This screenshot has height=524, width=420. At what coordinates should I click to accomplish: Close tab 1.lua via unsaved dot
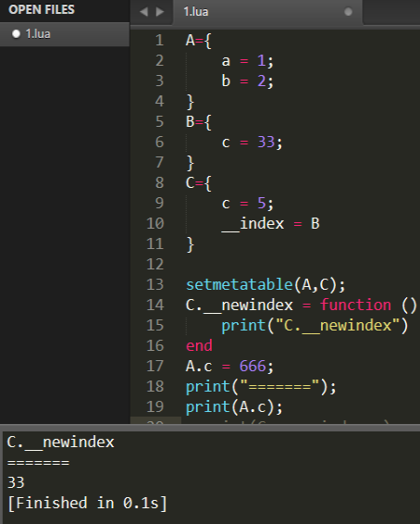(x=348, y=12)
